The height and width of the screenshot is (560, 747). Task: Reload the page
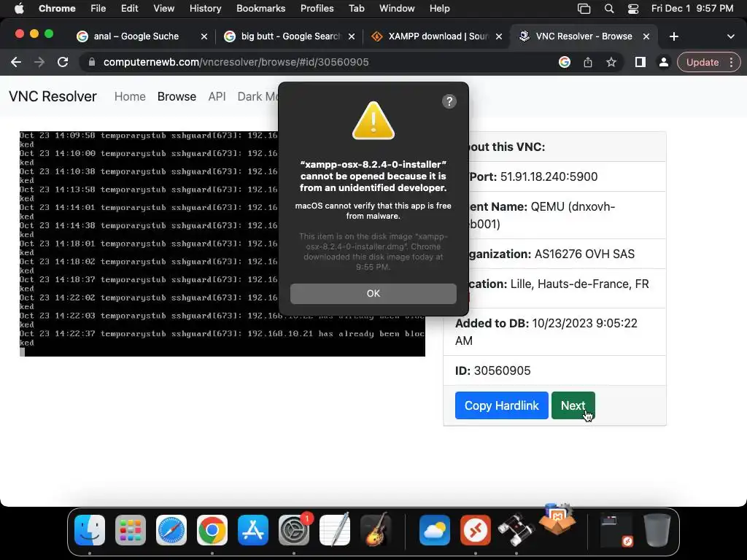(63, 62)
